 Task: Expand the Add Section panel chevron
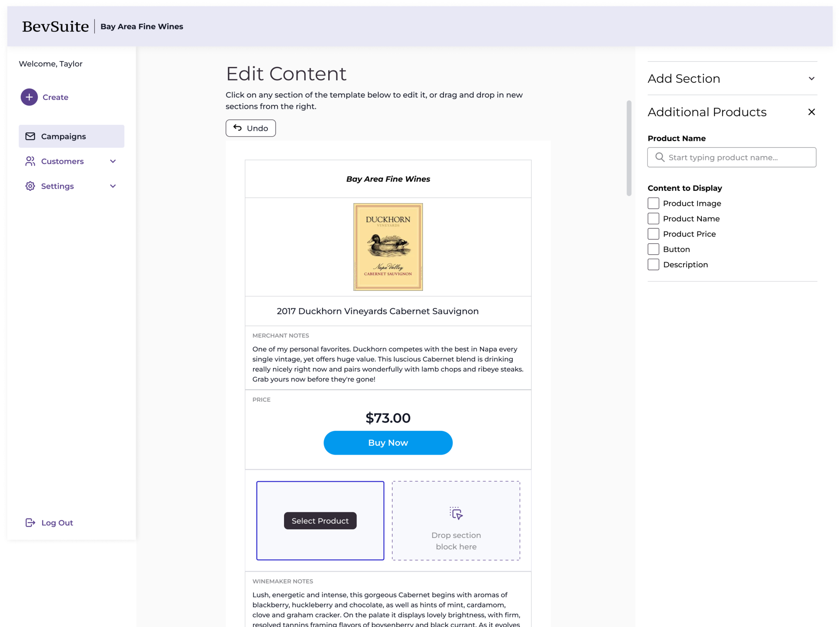click(812, 79)
